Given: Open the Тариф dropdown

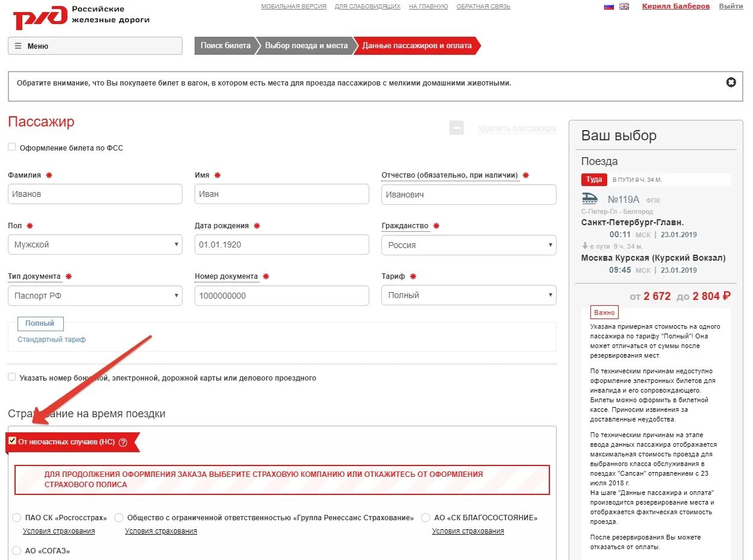Looking at the screenshot, I should pos(469,295).
